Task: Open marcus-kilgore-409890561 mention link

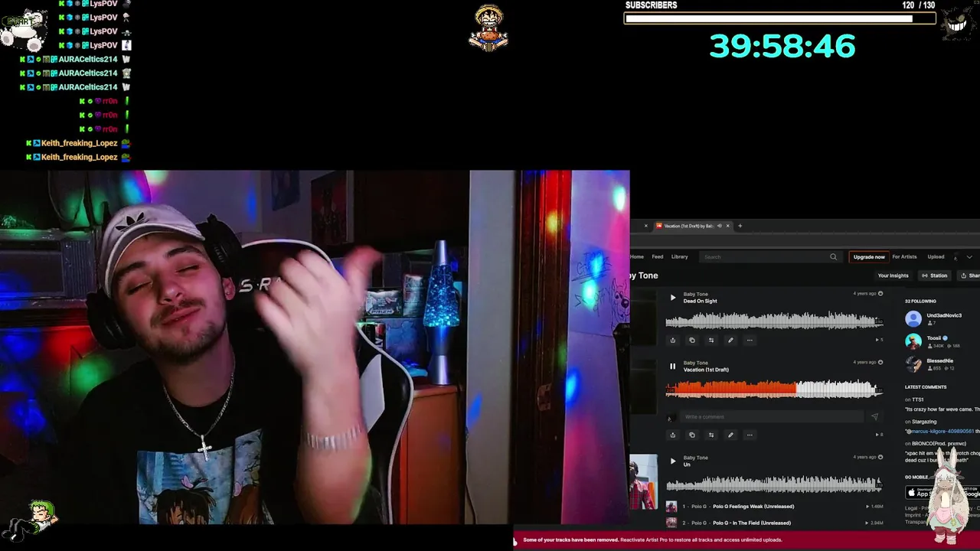Action: (x=941, y=431)
